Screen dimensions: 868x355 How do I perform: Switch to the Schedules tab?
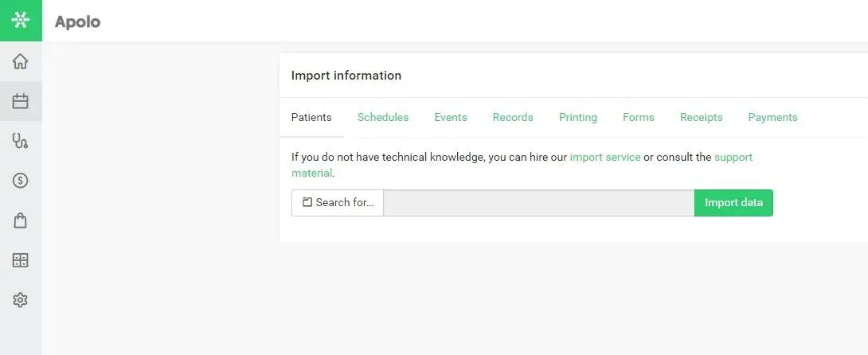tap(383, 117)
